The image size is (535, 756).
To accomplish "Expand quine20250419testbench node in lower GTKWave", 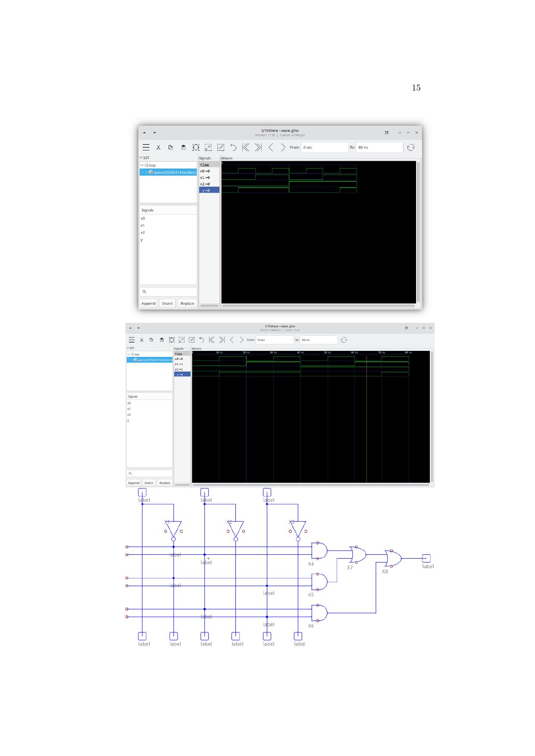I will pyautogui.click(x=132, y=360).
